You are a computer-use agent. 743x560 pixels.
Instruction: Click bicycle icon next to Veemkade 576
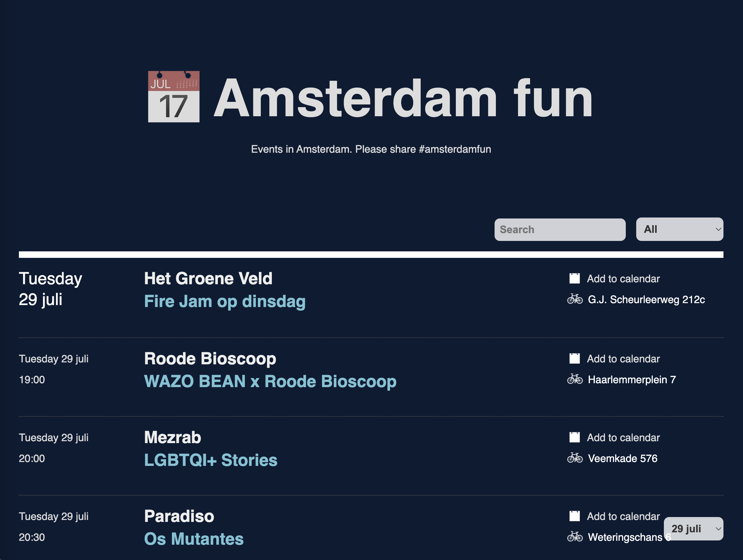click(575, 458)
